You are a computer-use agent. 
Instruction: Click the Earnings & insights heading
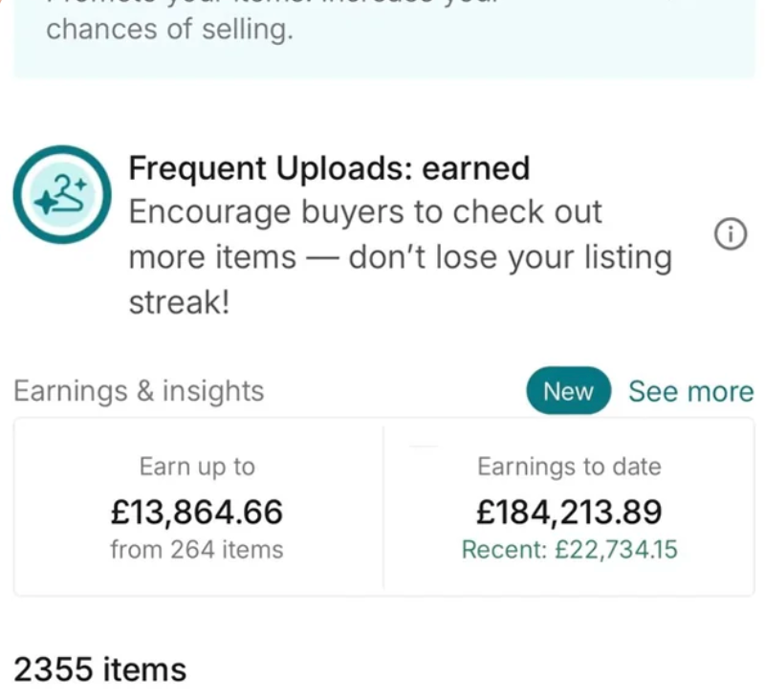coord(139,391)
